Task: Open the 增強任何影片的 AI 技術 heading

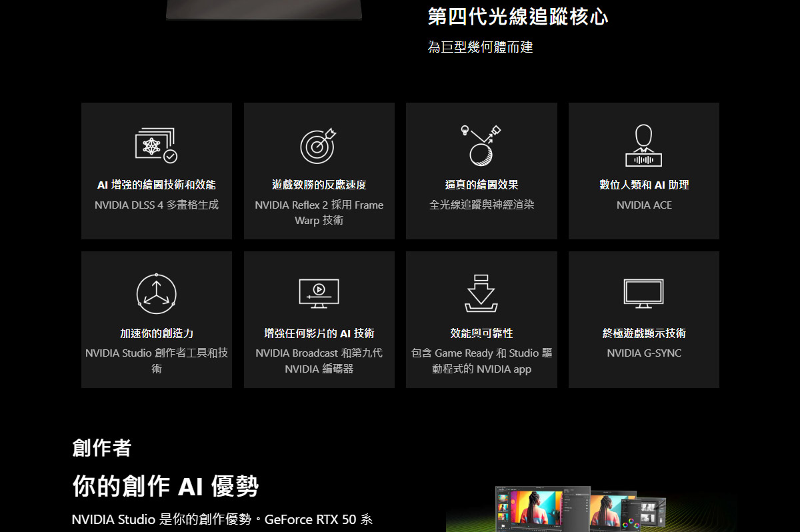Action: (x=319, y=333)
